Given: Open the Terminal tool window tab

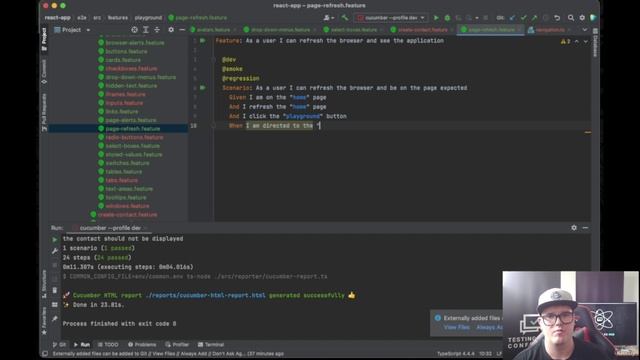Looking at the screenshot, I should pyautogui.click(x=211, y=344).
